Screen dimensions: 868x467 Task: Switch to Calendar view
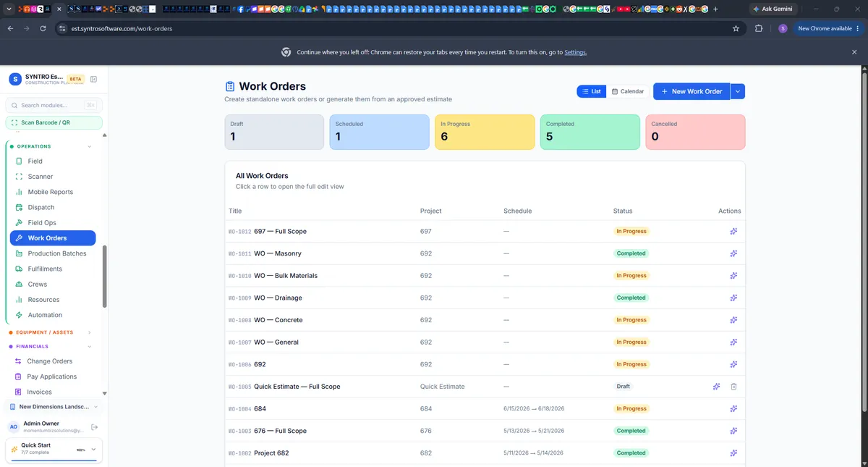(x=628, y=91)
